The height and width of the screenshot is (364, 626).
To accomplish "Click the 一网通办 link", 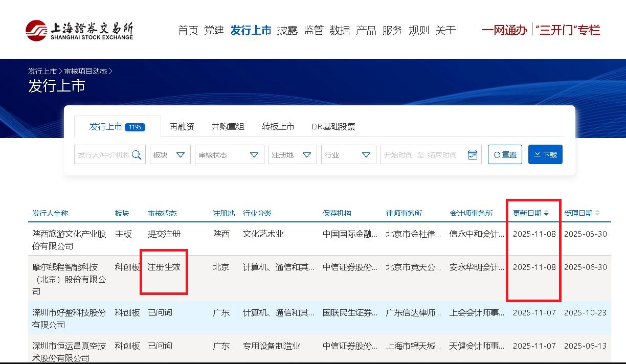I will point(504,30).
